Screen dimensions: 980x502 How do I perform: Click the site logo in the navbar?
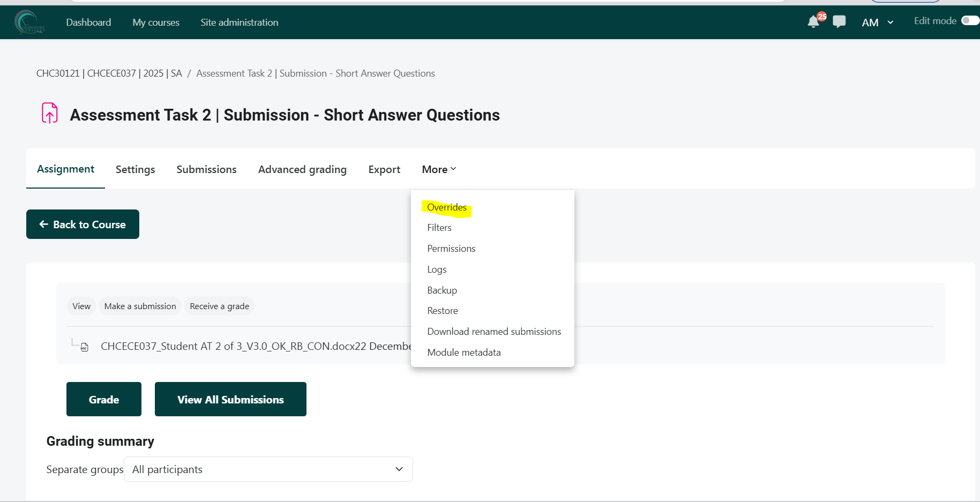coord(29,23)
